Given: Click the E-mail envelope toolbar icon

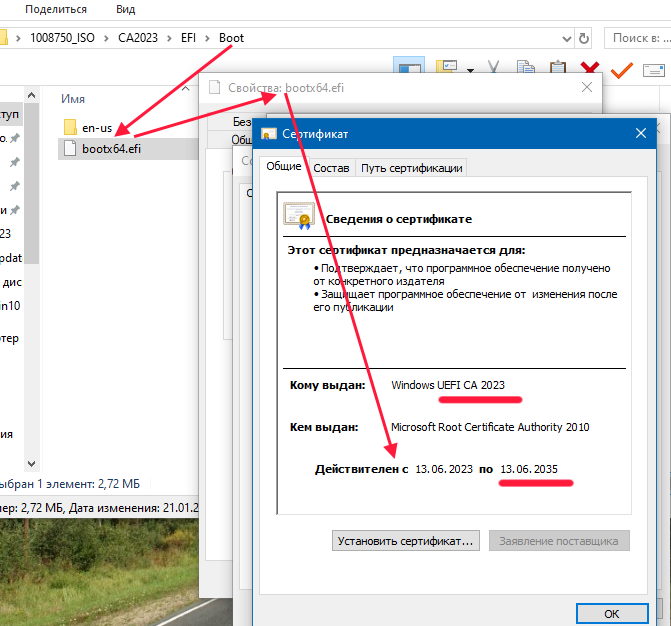Looking at the screenshot, I should pyautogui.click(x=654, y=70).
